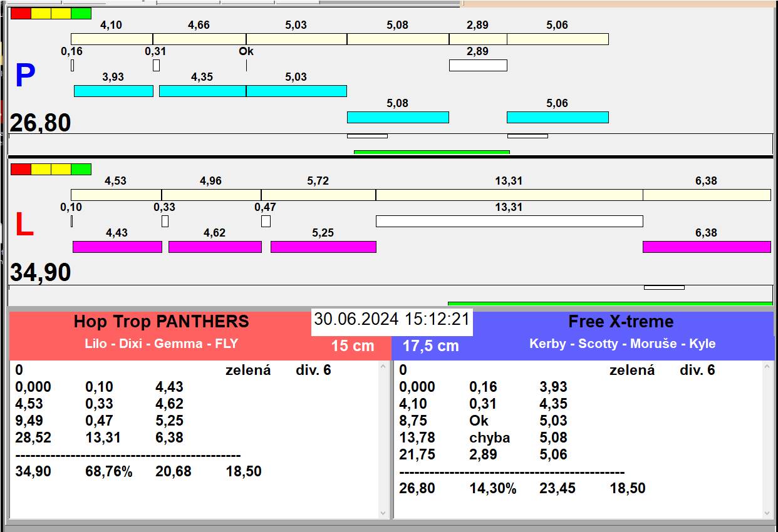The height and width of the screenshot is (532, 778).
Task: Select the yellow light beside green in lane L
Action: [x=61, y=169]
